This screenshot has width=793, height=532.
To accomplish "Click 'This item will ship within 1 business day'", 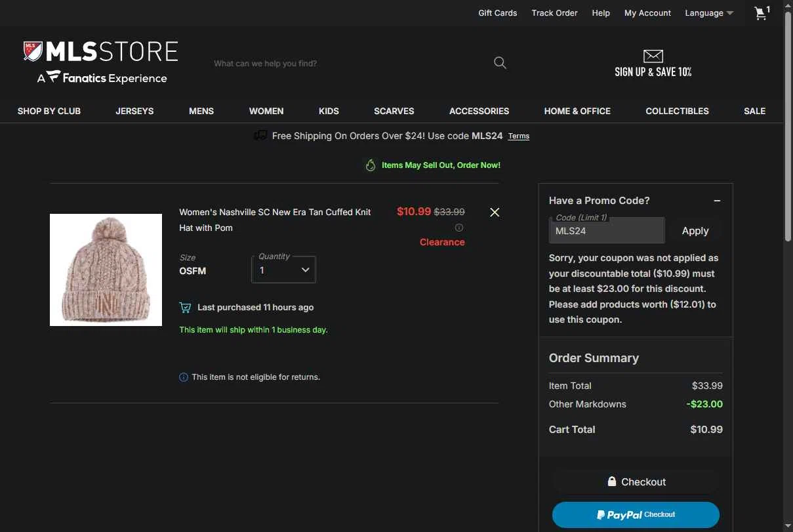I will pyautogui.click(x=253, y=329).
